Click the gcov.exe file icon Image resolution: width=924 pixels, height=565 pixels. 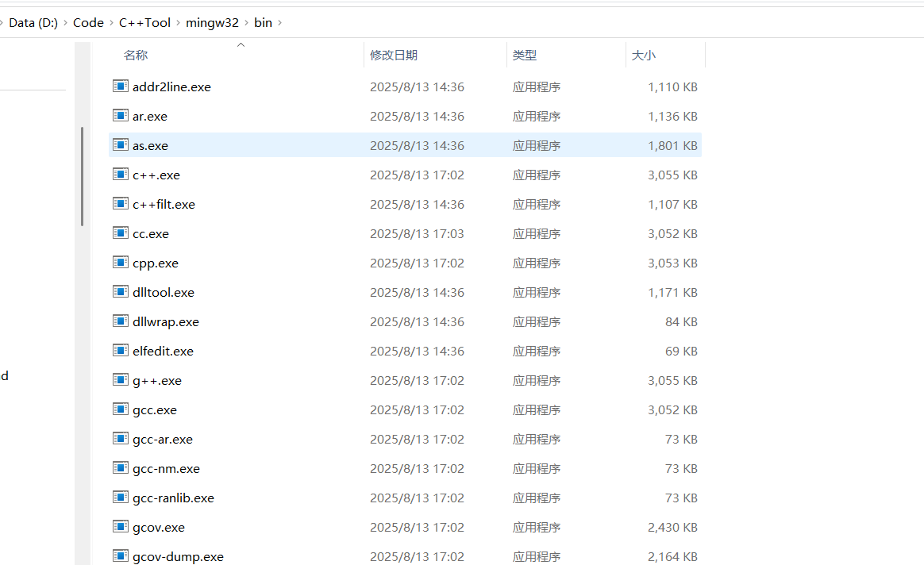coord(120,527)
